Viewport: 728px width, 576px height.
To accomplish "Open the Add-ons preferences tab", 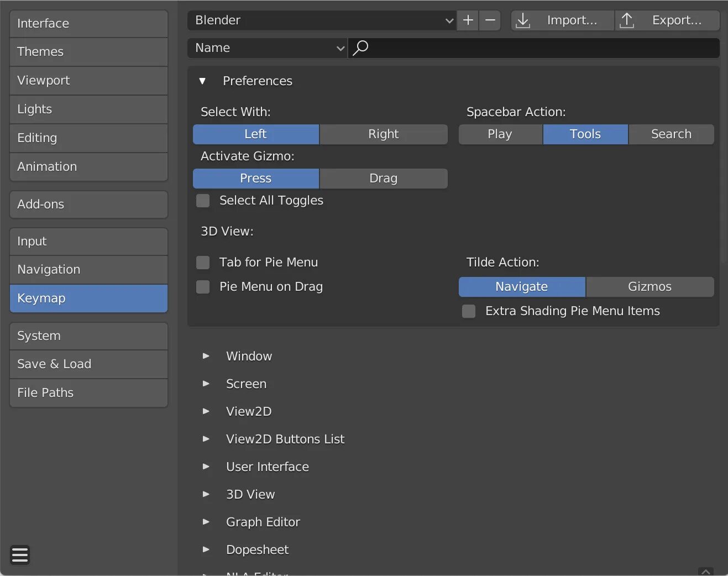I will (x=88, y=205).
